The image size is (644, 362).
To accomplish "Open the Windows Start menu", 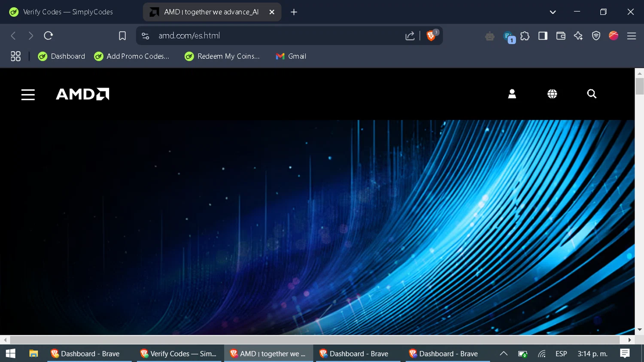I will click(x=11, y=353).
